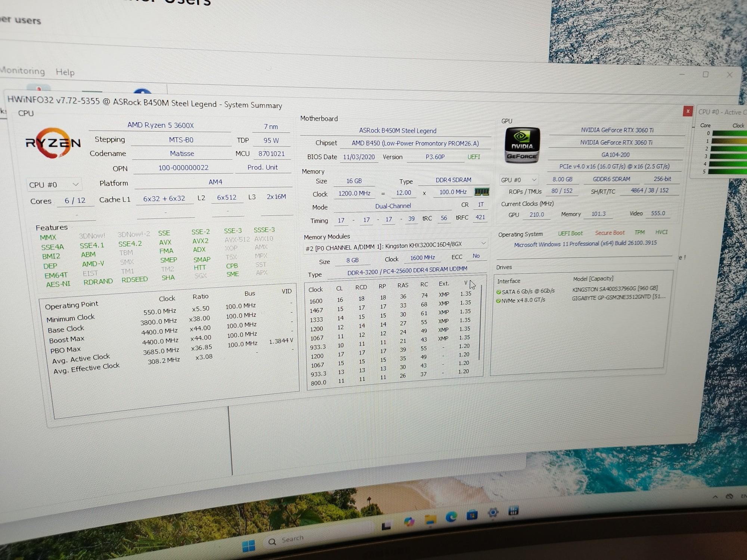The width and height of the screenshot is (747, 560).
Task: Click the 'Dual-Channel' mode value
Action: (x=393, y=206)
